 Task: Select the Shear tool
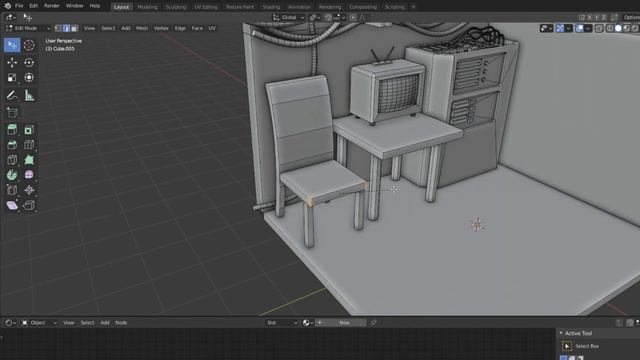(x=12, y=205)
